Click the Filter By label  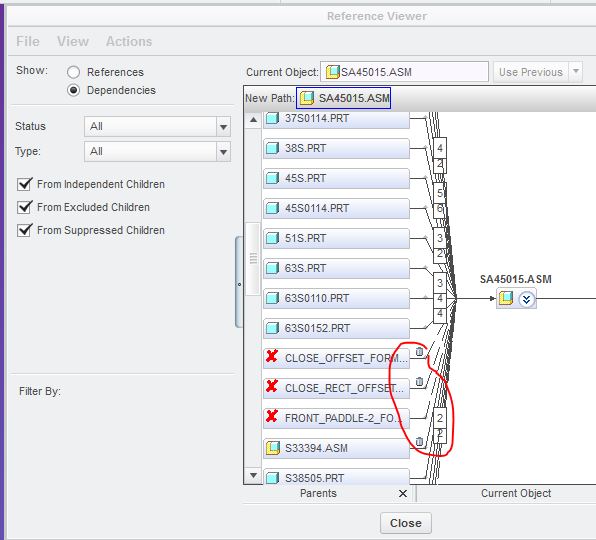40,391
